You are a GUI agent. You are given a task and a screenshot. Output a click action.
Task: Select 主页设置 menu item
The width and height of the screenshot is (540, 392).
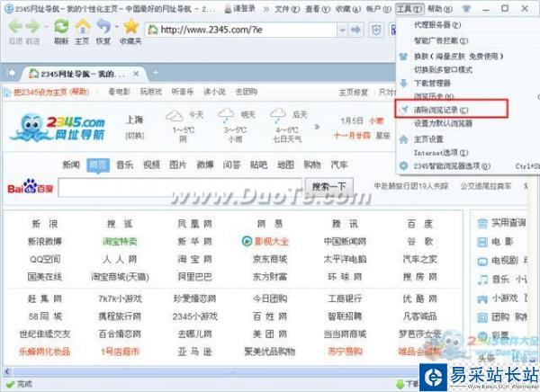tap(428, 139)
